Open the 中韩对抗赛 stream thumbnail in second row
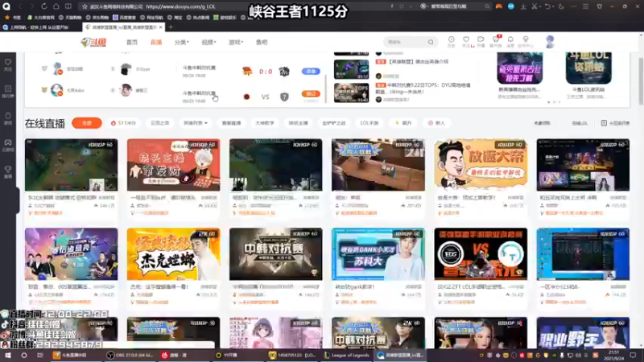This screenshot has width=644, height=362. click(x=275, y=254)
